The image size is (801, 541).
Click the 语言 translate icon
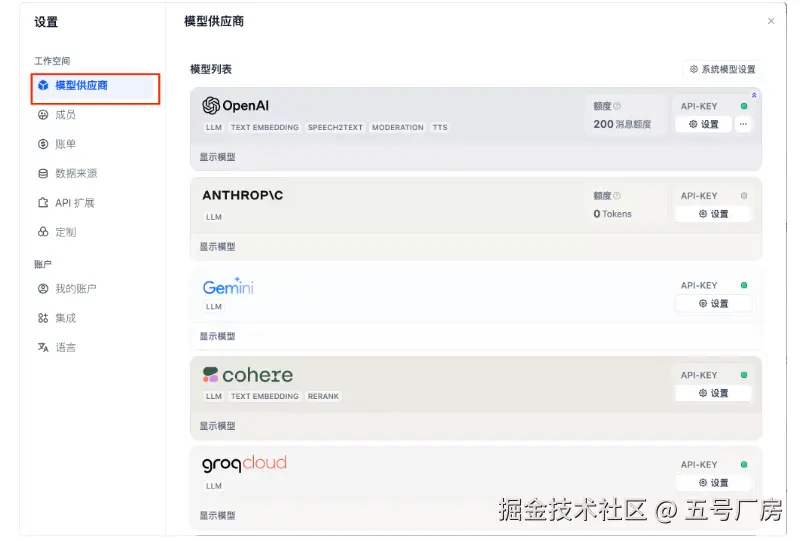43,347
